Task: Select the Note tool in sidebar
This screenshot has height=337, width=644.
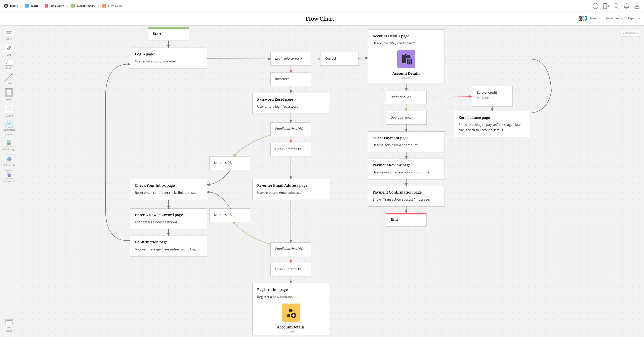Action: click(9, 33)
